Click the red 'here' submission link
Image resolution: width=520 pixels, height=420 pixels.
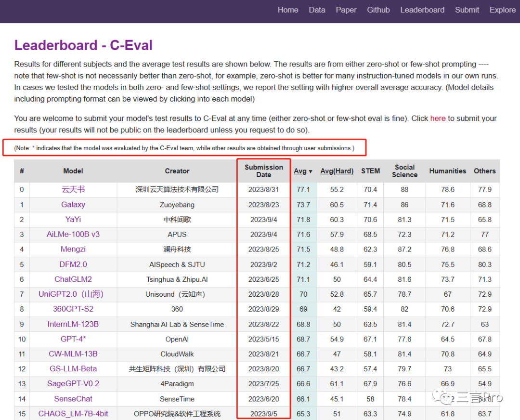(438, 118)
